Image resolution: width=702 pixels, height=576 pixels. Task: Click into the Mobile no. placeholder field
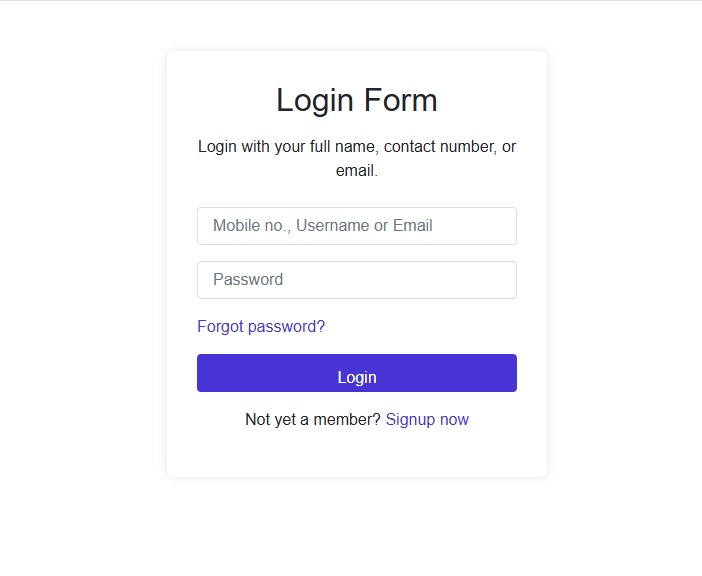pyautogui.click(x=356, y=226)
